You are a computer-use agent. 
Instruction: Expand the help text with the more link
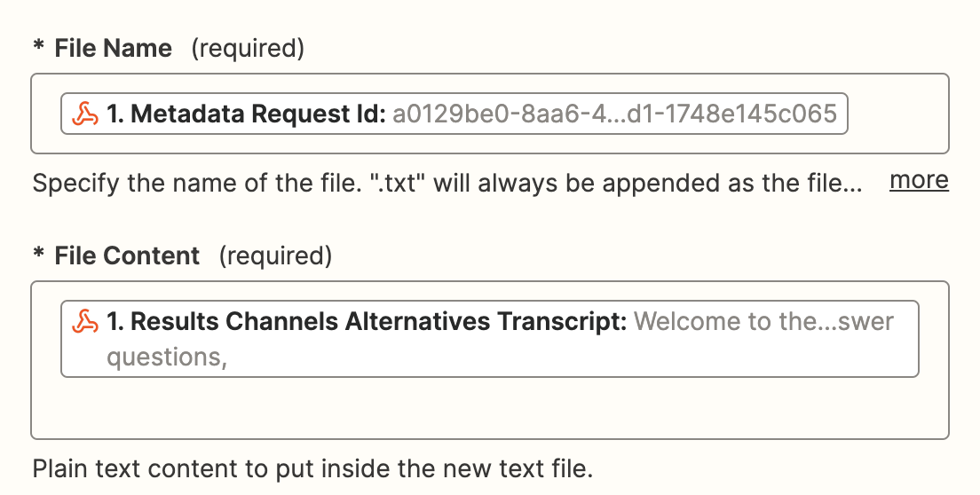point(919,180)
